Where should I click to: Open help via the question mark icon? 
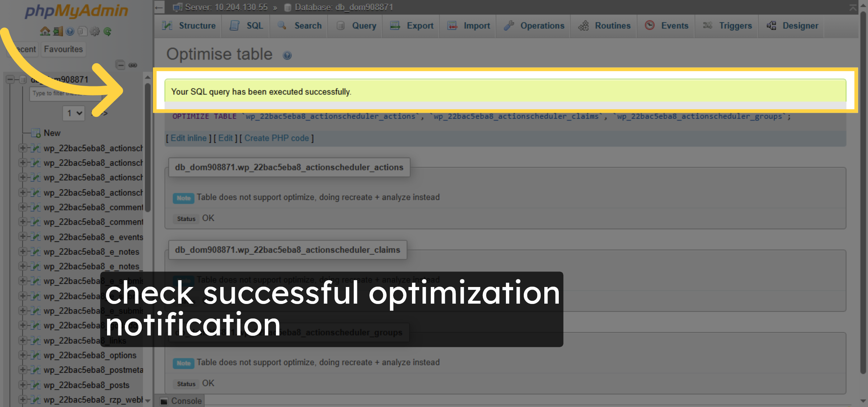[x=69, y=31]
